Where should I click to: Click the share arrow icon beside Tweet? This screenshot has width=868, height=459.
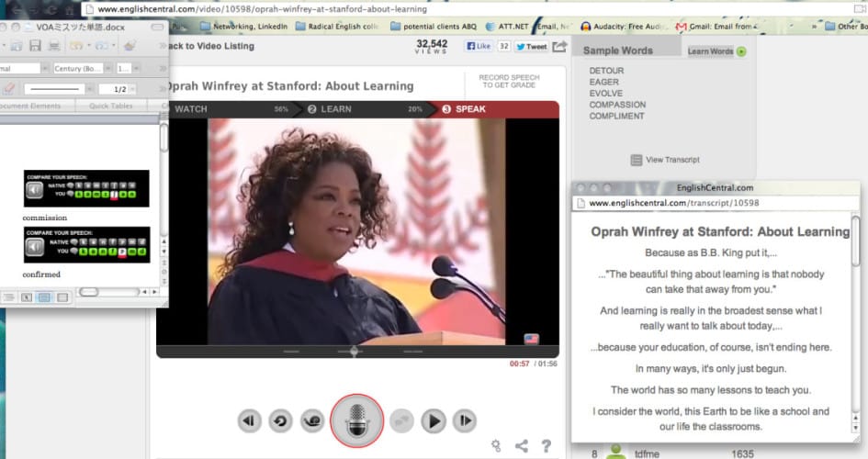click(559, 46)
